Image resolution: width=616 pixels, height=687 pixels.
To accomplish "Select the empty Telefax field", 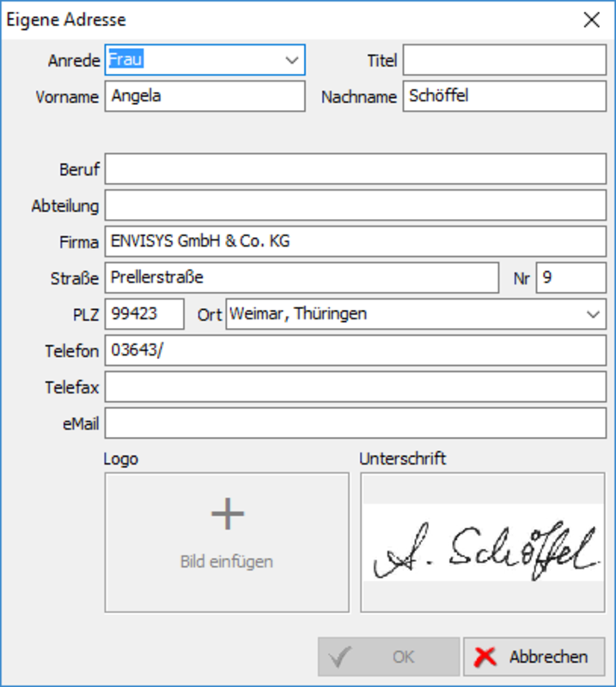I will click(x=355, y=387).
